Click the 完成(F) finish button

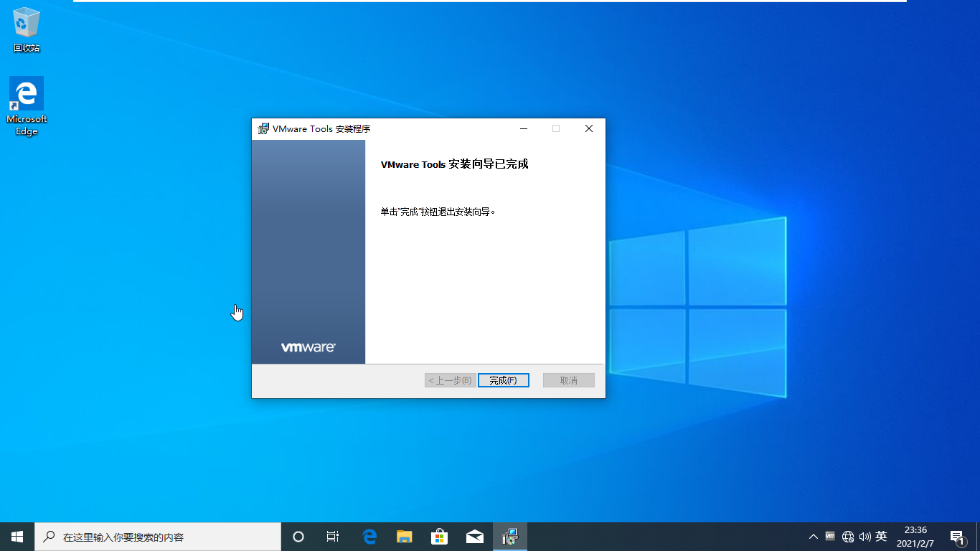click(503, 380)
